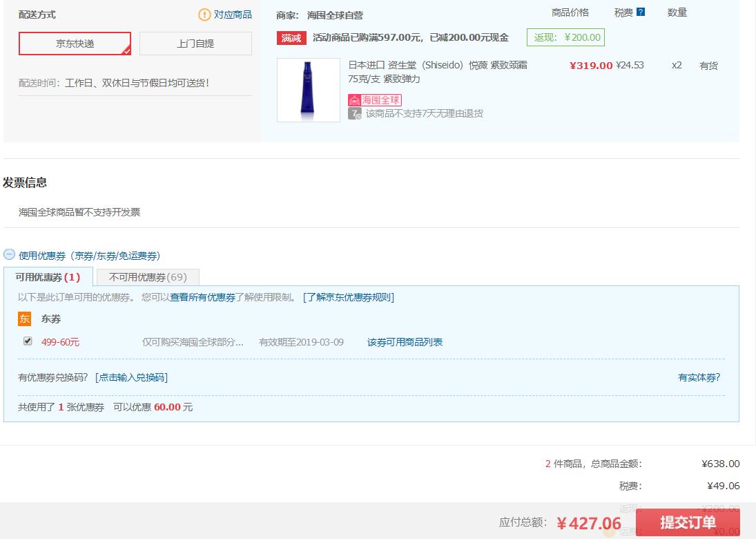Switch to 不可用优惠券(69) tab
Viewport: 756px width, 539px height.
tap(148, 278)
